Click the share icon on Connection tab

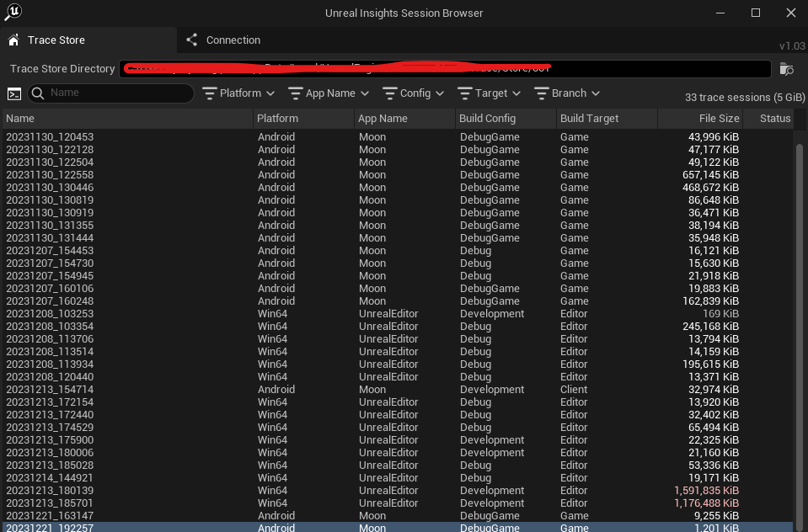tap(192, 40)
